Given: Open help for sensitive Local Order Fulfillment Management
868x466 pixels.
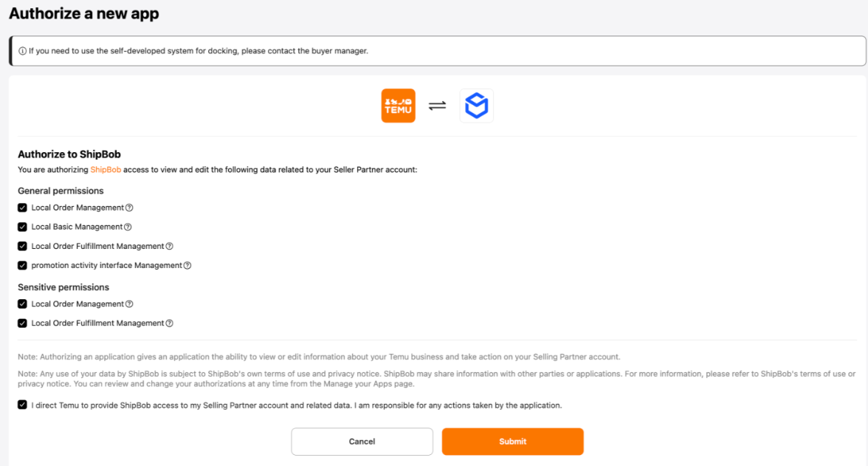Looking at the screenshot, I should coord(169,323).
